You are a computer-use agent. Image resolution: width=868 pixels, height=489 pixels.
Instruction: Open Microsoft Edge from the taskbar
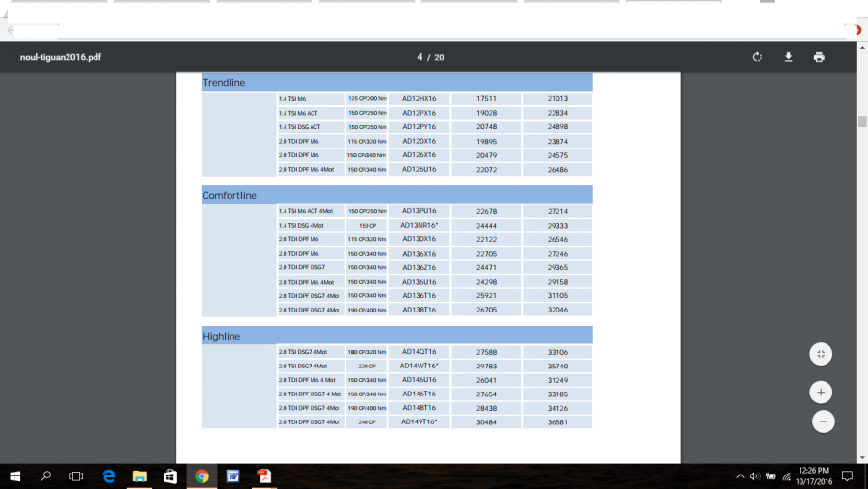[109, 475]
